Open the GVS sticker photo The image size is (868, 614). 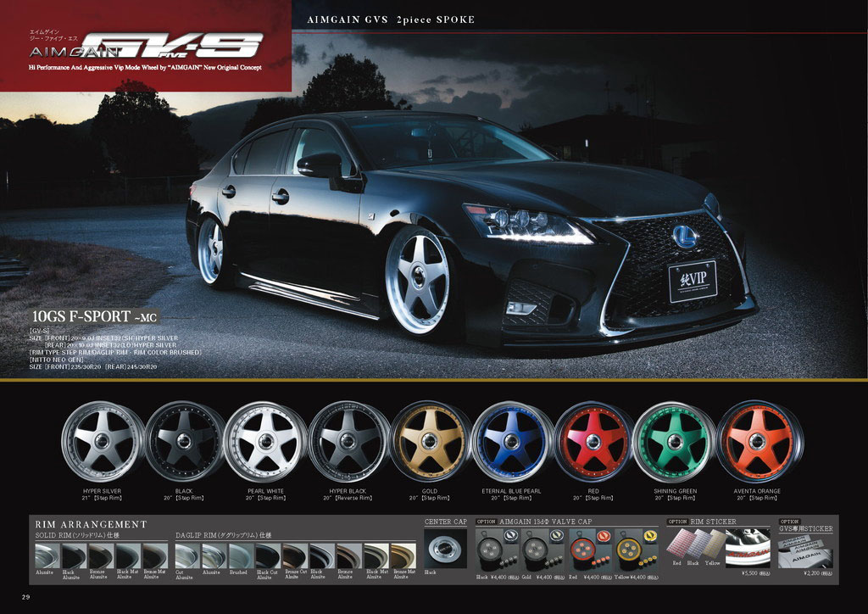tap(805, 550)
